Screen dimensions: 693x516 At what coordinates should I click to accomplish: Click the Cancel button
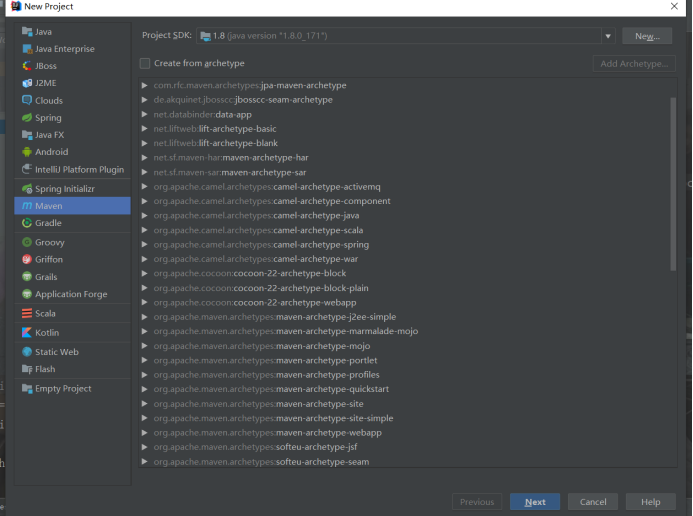[x=593, y=502]
